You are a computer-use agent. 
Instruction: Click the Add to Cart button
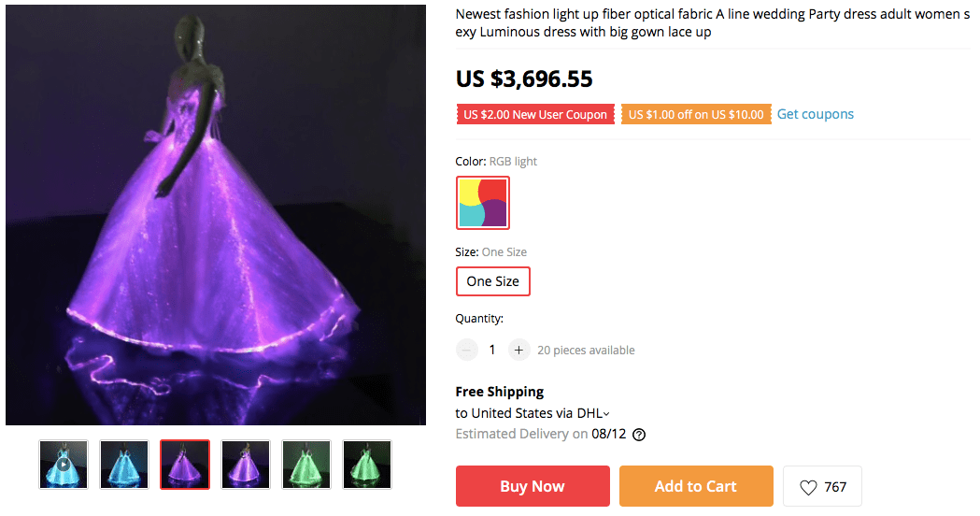696,486
